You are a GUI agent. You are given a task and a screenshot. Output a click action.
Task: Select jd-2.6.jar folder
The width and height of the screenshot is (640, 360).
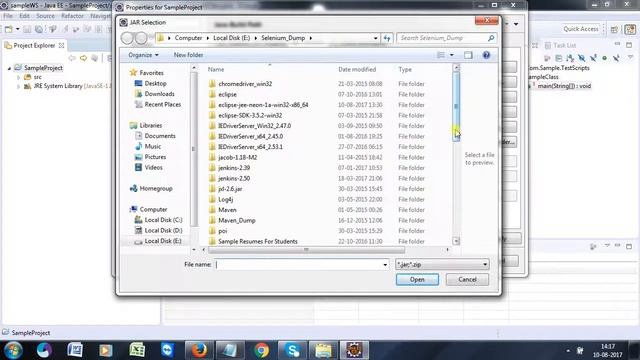(230, 189)
